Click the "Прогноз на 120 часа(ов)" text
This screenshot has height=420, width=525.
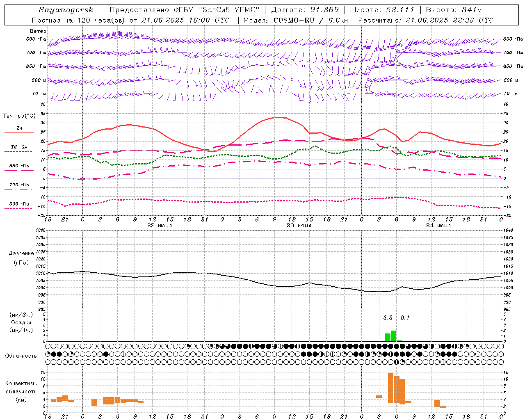coord(79,20)
